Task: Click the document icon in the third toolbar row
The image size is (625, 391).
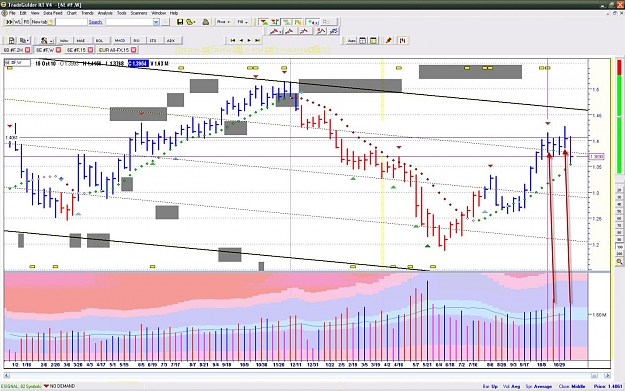Action: 11,41
